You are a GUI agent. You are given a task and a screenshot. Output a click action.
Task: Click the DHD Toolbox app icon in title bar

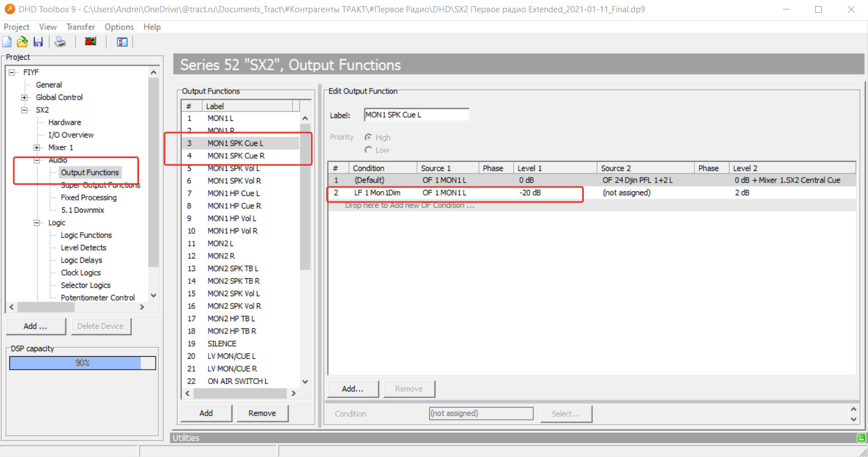9,9
